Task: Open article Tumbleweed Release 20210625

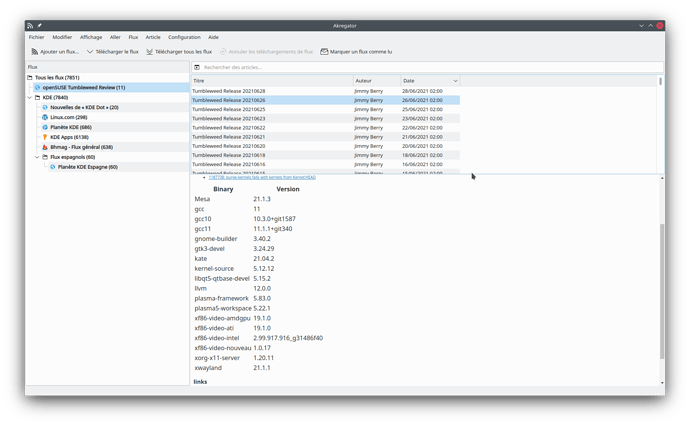Action: [x=228, y=109]
